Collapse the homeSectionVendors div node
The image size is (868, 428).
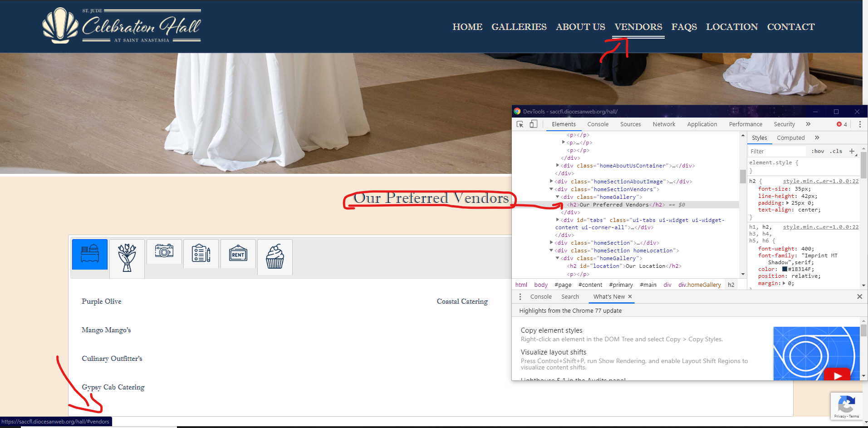[551, 189]
